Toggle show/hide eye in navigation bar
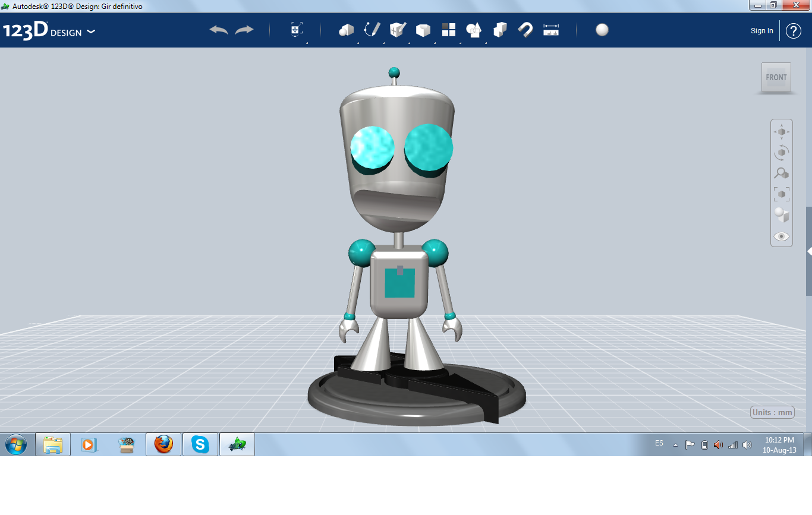812x515 pixels. click(782, 236)
